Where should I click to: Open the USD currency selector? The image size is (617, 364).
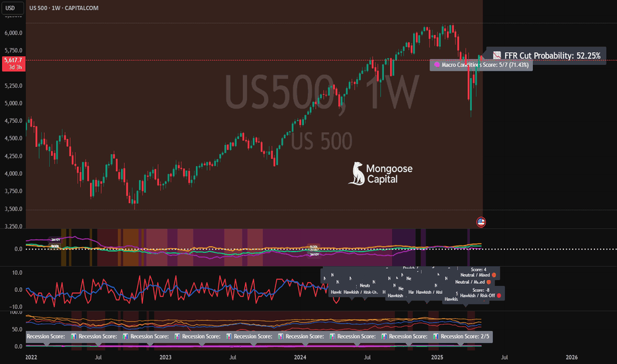[x=13, y=8]
